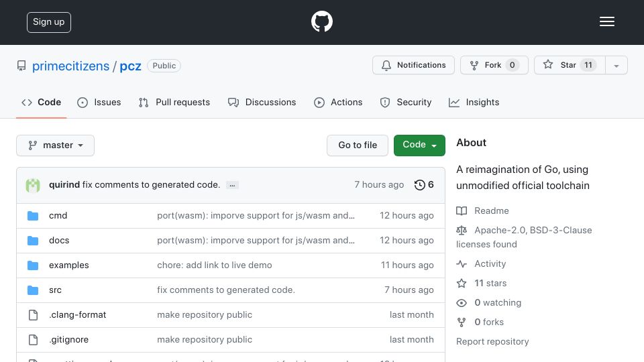Click the license scale icon
Image resolution: width=644 pixels, height=362 pixels.
462,230
